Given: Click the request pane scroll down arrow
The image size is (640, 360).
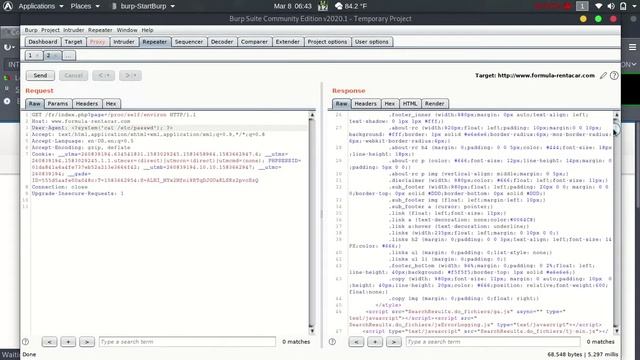Looking at the screenshot, I should (312, 331).
